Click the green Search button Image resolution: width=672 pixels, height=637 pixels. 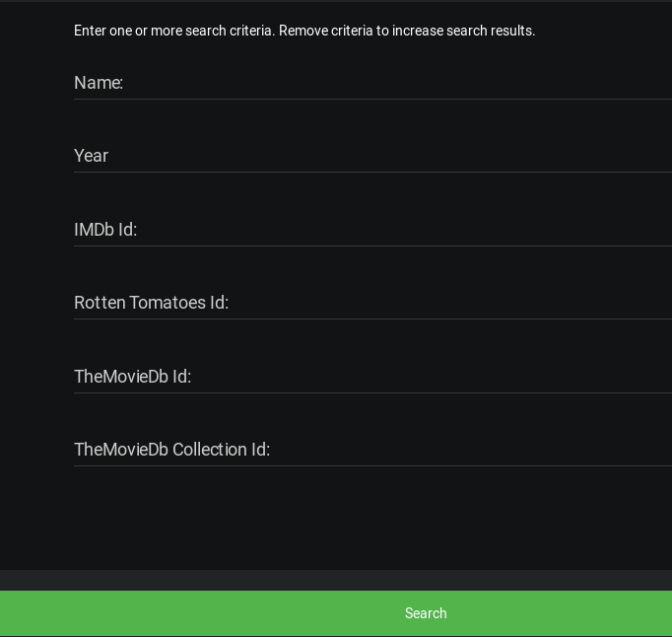coord(336,613)
